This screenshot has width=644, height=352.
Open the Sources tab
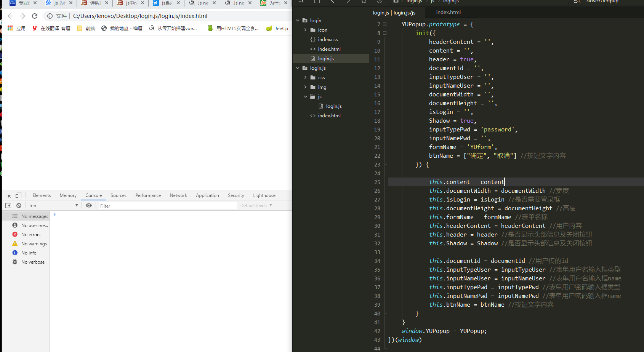tap(119, 195)
